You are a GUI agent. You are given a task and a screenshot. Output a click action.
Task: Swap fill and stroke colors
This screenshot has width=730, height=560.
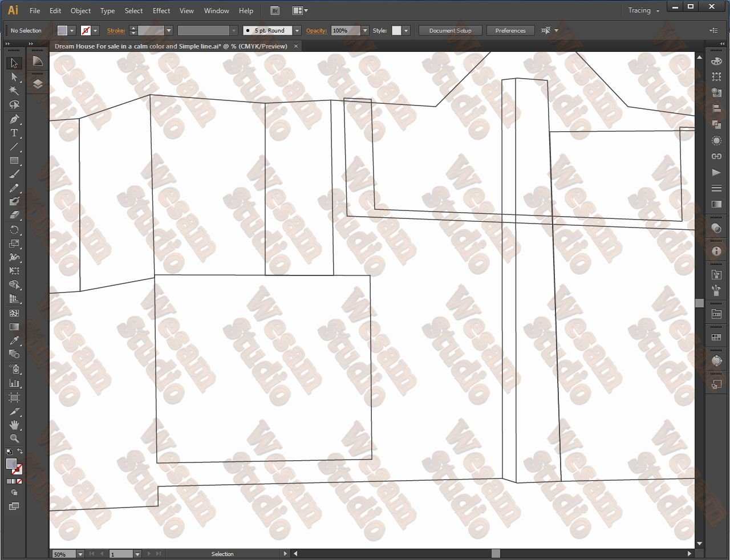click(x=20, y=451)
